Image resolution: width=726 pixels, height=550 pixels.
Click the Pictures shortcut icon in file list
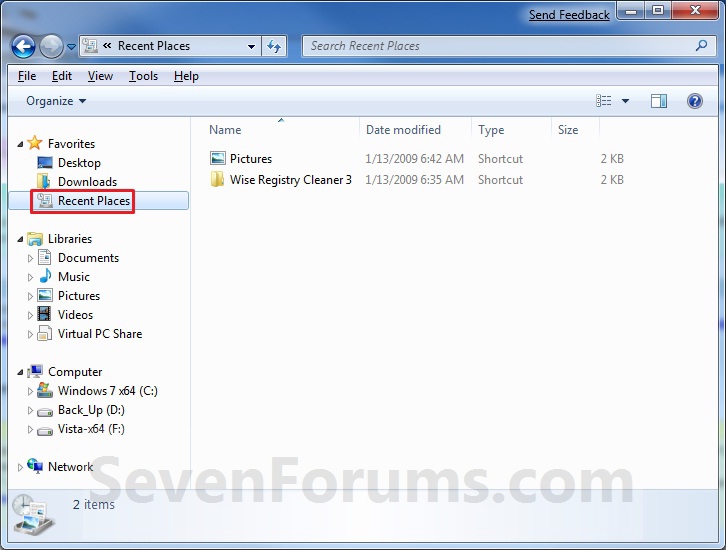tap(218, 158)
